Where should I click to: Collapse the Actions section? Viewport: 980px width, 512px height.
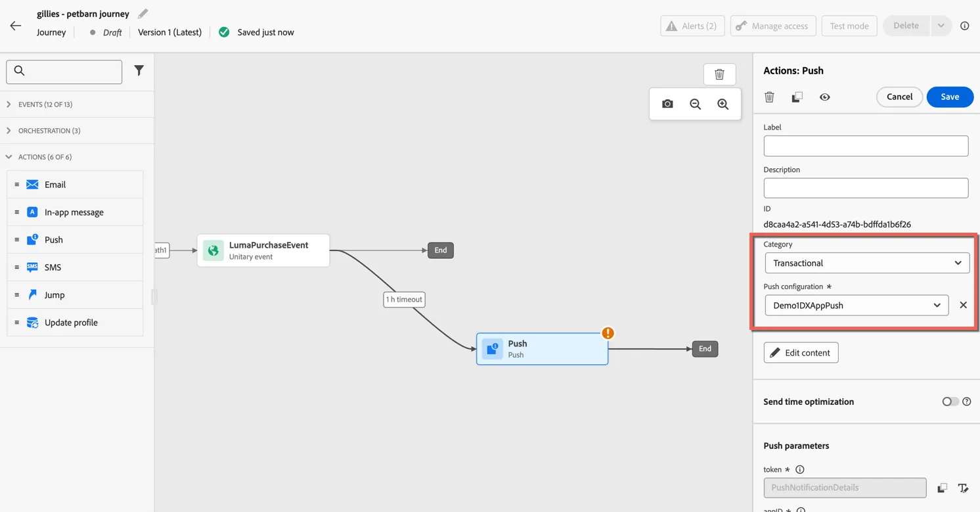pyautogui.click(x=77, y=157)
